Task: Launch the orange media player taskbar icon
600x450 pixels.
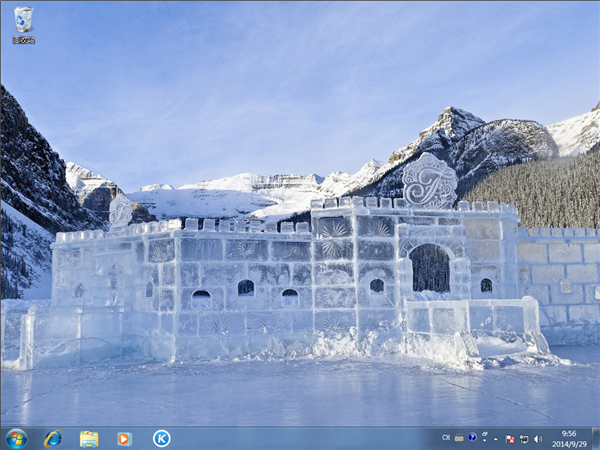Action: pyautogui.click(x=124, y=438)
